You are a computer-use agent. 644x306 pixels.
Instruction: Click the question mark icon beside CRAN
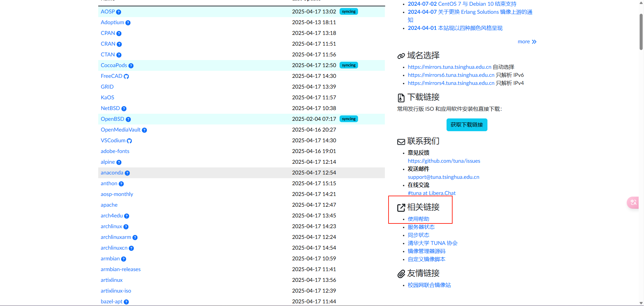(119, 44)
